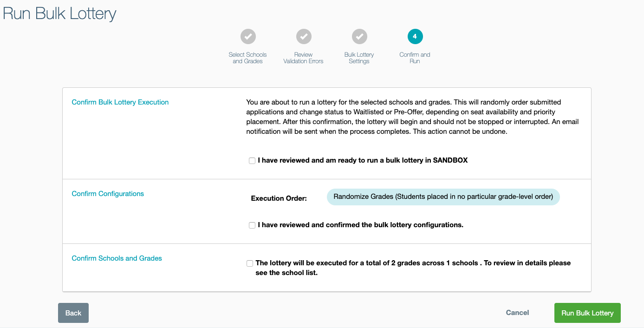Click the Confirm Configurations heading
Screen dimensions: 644x328
pyautogui.click(x=108, y=194)
